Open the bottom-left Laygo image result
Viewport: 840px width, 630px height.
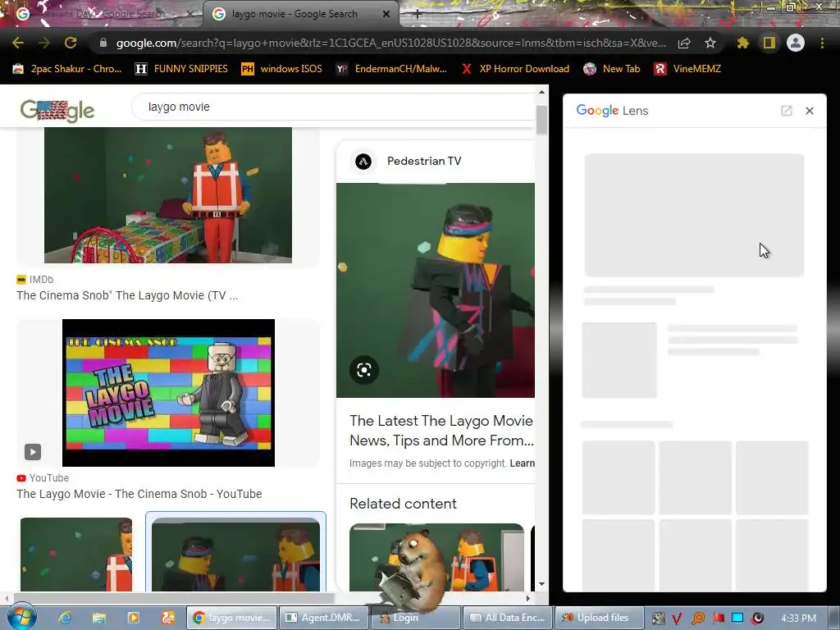click(x=76, y=555)
